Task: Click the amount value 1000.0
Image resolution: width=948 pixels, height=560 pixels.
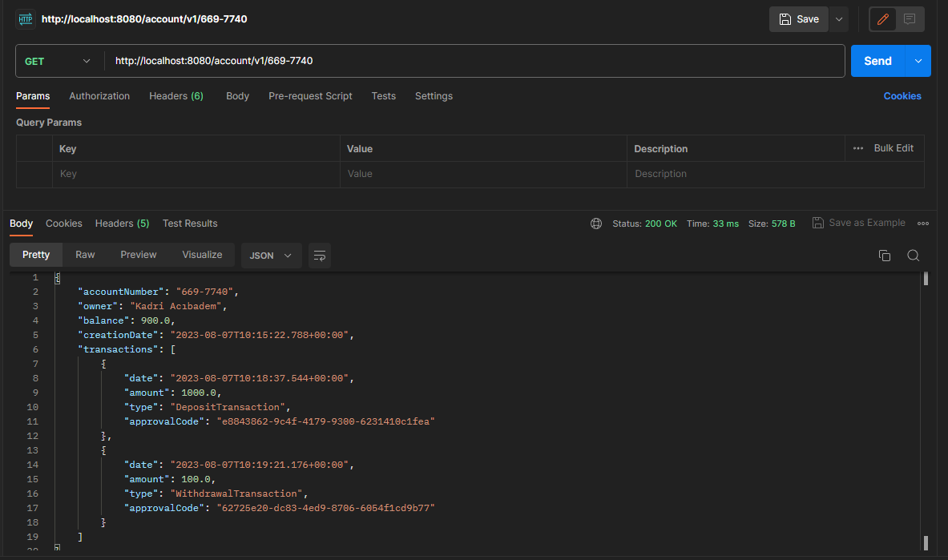Action: 198,393
